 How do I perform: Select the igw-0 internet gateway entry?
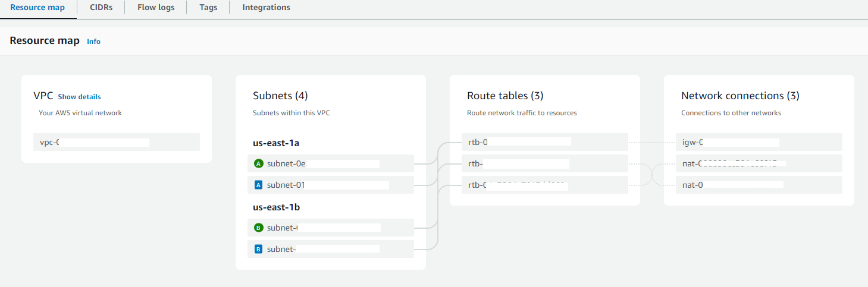tap(759, 142)
